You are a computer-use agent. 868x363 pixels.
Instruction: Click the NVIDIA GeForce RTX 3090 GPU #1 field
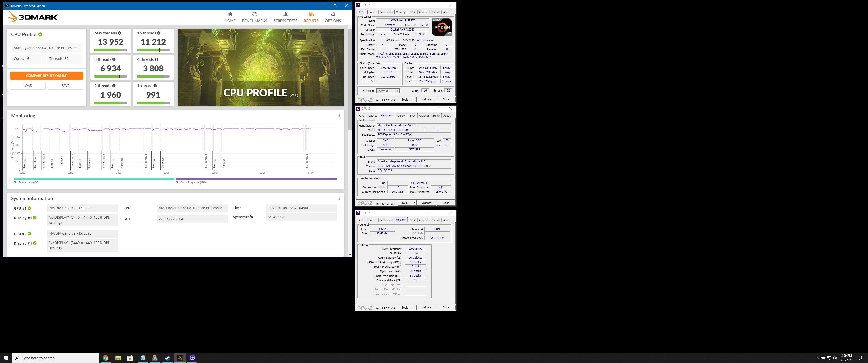83,208
